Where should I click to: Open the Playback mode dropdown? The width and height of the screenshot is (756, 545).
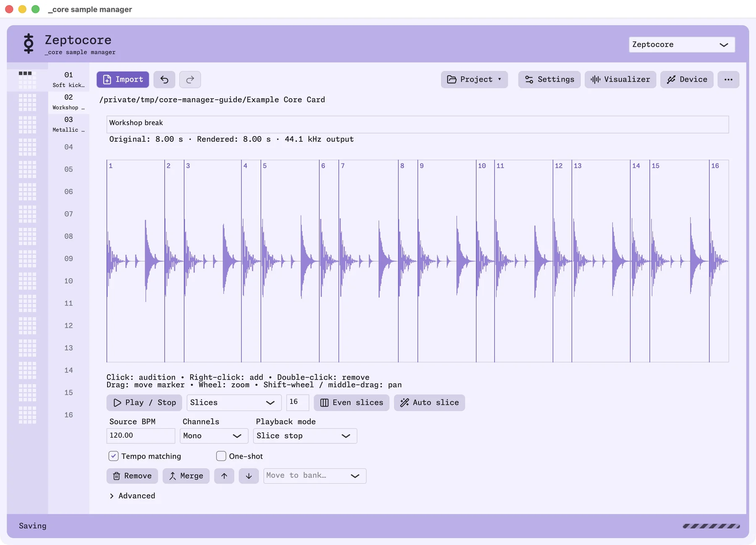click(305, 436)
